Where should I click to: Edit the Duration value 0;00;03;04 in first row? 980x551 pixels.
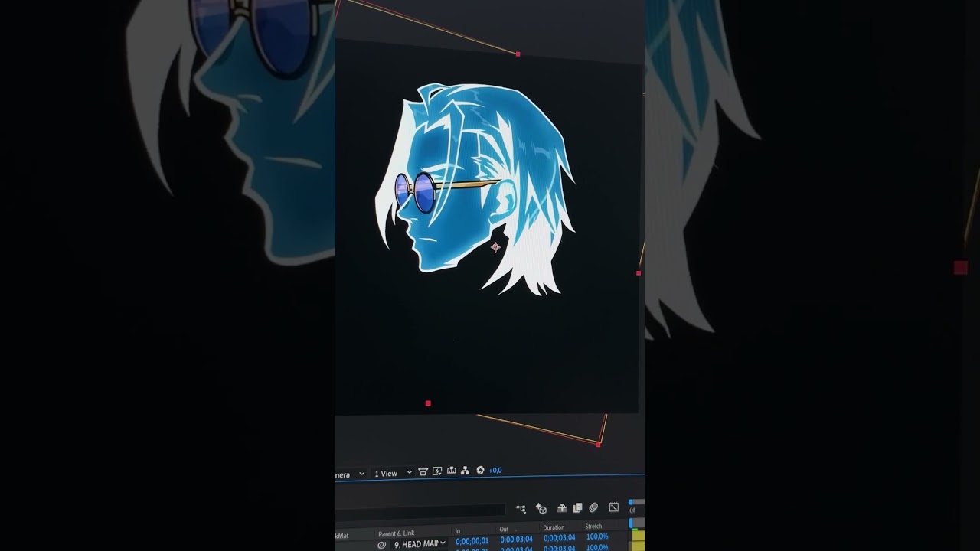click(560, 538)
